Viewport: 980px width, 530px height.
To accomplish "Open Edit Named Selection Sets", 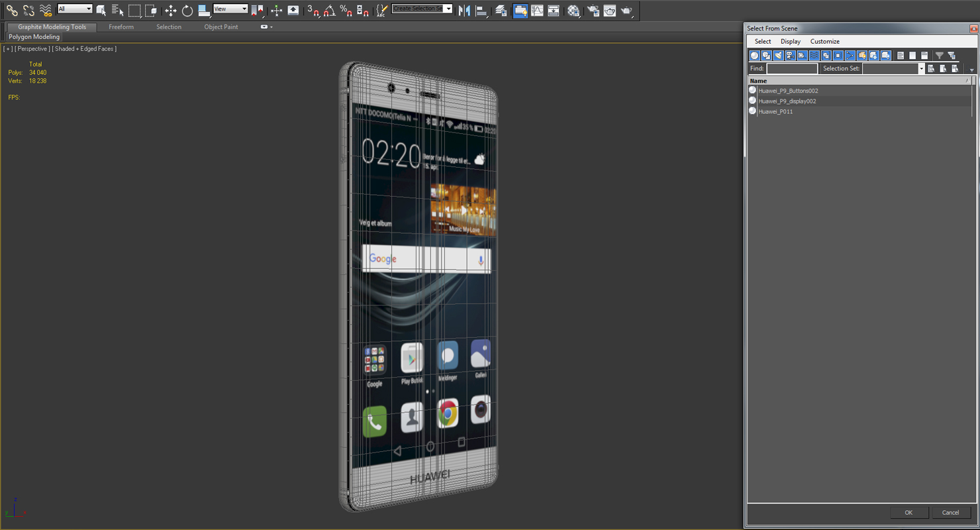I will [x=382, y=10].
